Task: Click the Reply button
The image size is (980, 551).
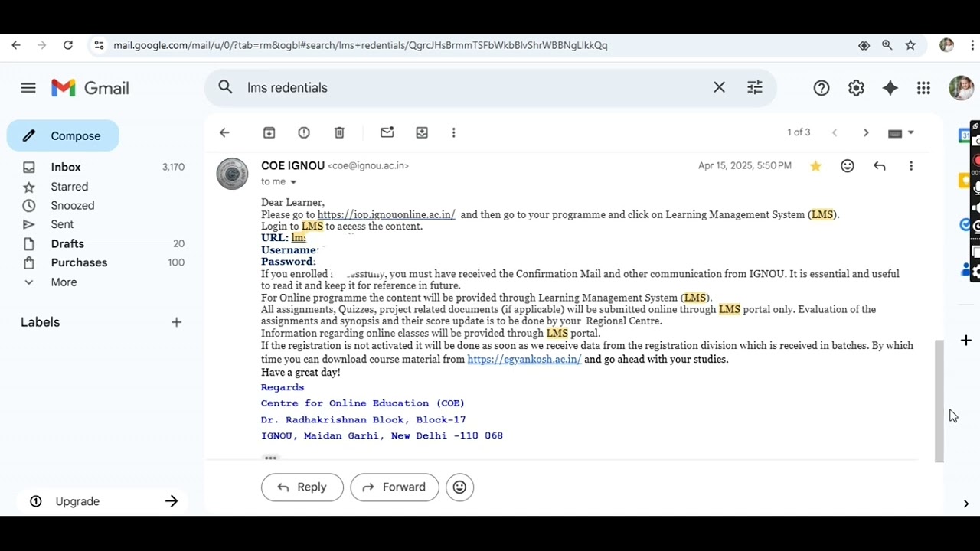Action: coord(302,487)
